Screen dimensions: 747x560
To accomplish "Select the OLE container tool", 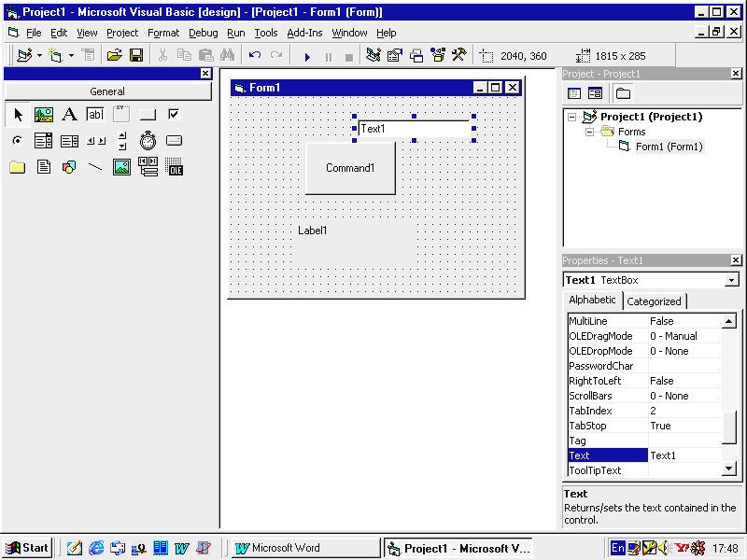I will tap(174, 167).
